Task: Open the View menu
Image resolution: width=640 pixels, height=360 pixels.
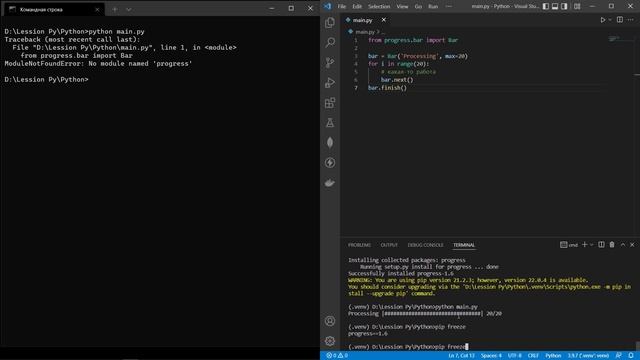Action: (402, 6)
